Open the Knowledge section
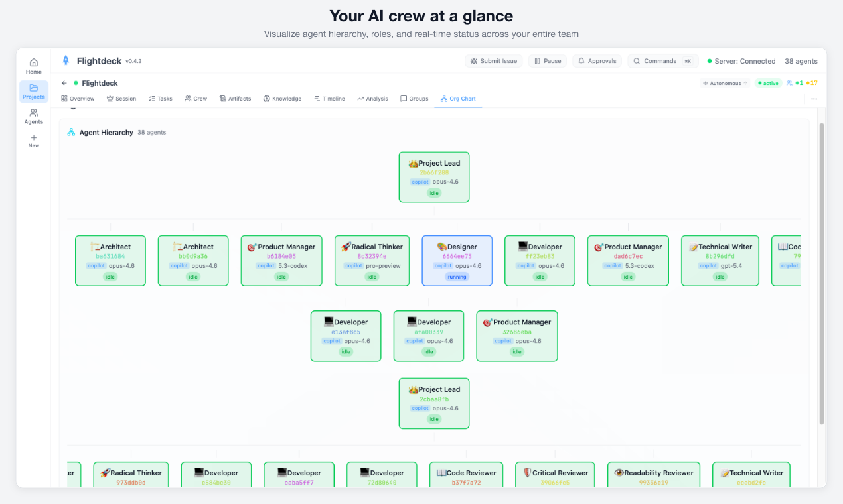This screenshot has width=843, height=504. (266, 98)
